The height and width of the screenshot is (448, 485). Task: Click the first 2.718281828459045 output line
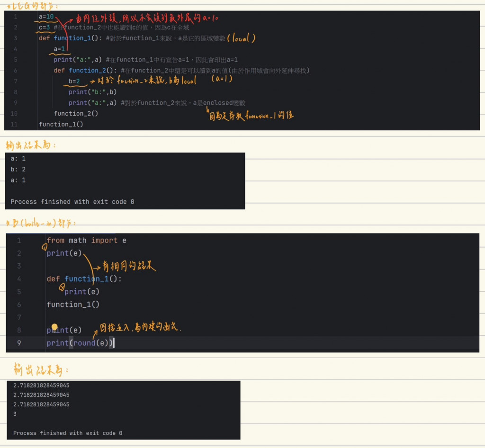(41, 385)
